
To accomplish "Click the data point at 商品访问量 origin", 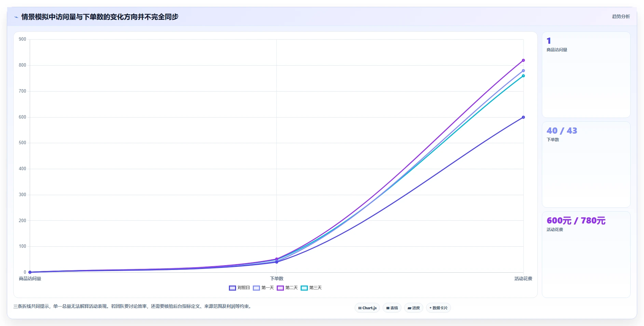I will (30, 272).
